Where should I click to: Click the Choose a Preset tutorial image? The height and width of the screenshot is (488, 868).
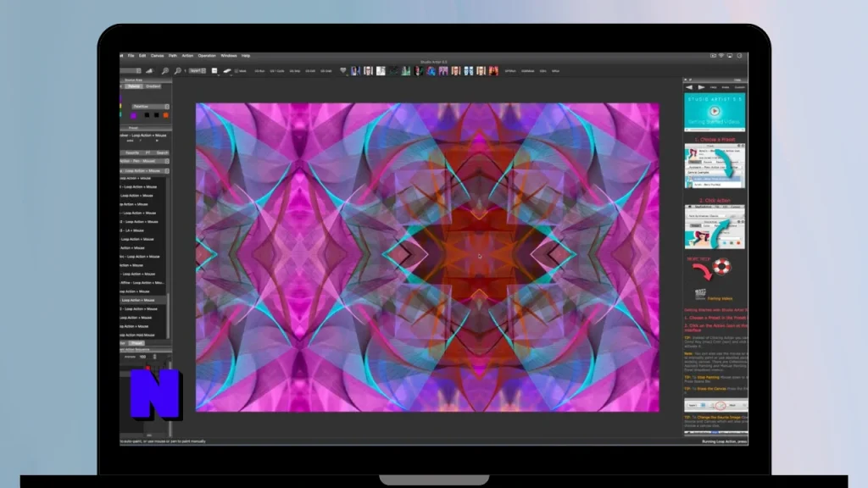click(x=715, y=166)
